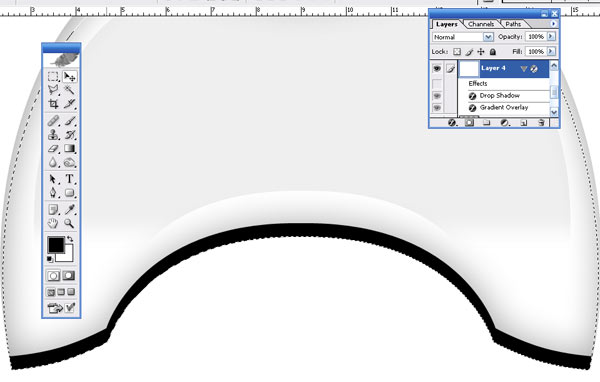Select the Polygonal Lasso tool

click(53, 90)
